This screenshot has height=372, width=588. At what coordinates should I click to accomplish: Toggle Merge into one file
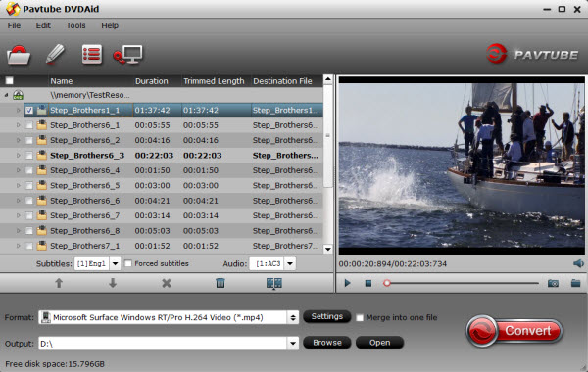tap(360, 318)
